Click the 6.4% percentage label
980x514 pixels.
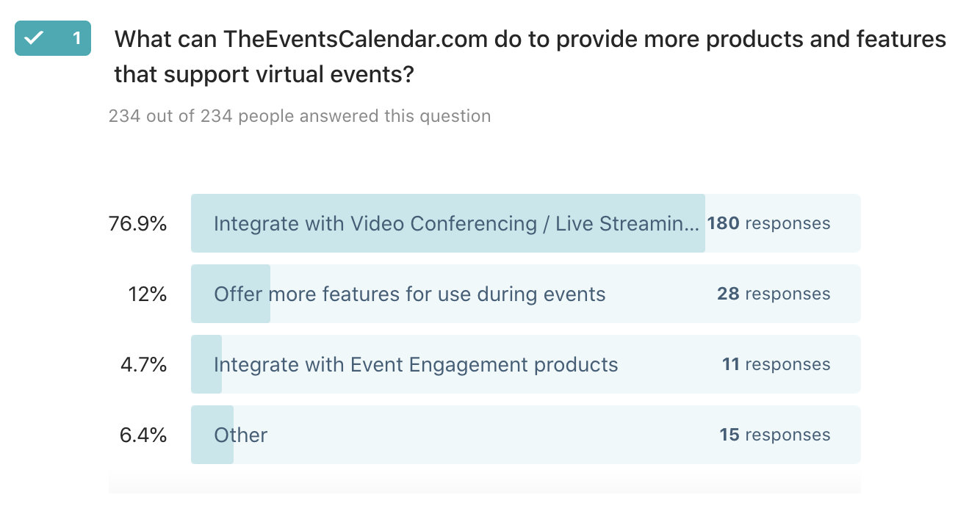tap(143, 435)
